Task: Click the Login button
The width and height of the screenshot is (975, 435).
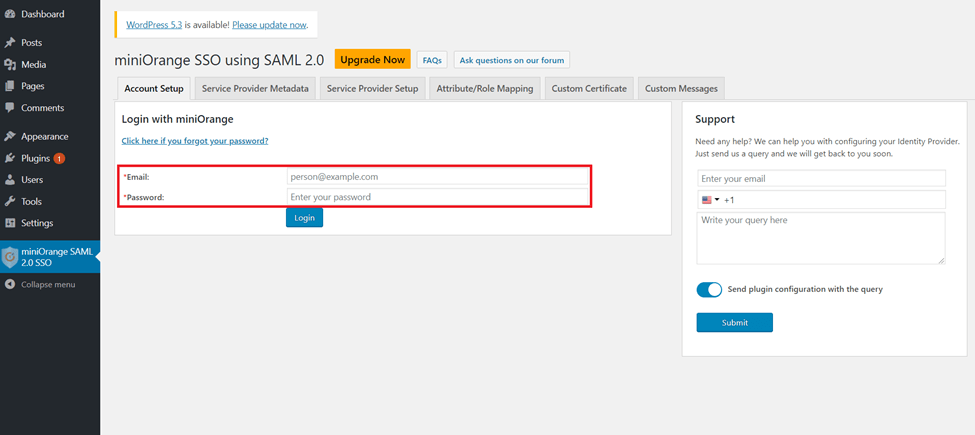Action: click(304, 218)
